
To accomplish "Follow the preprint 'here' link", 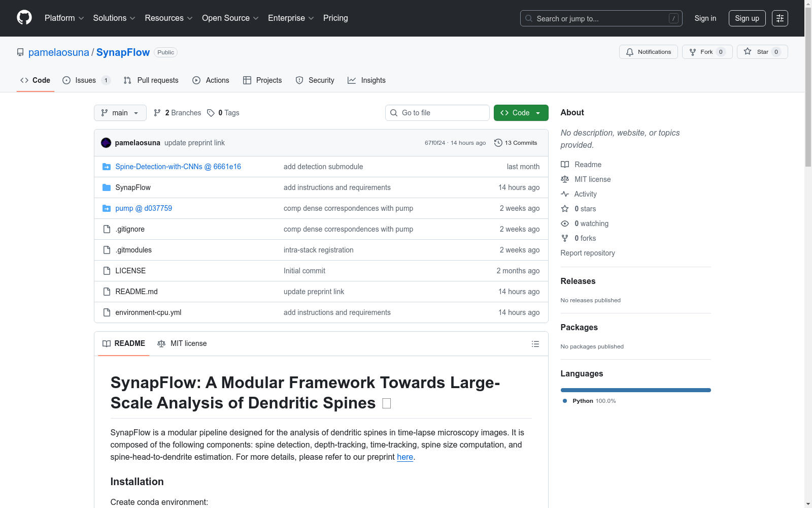I will pos(405,457).
